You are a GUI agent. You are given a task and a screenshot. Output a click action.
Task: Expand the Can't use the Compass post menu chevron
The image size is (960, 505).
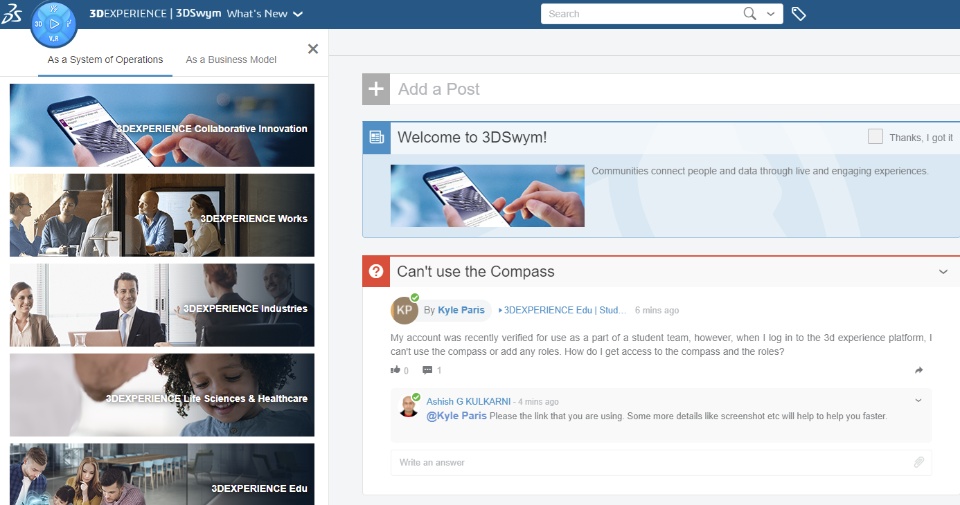(943, 271)
